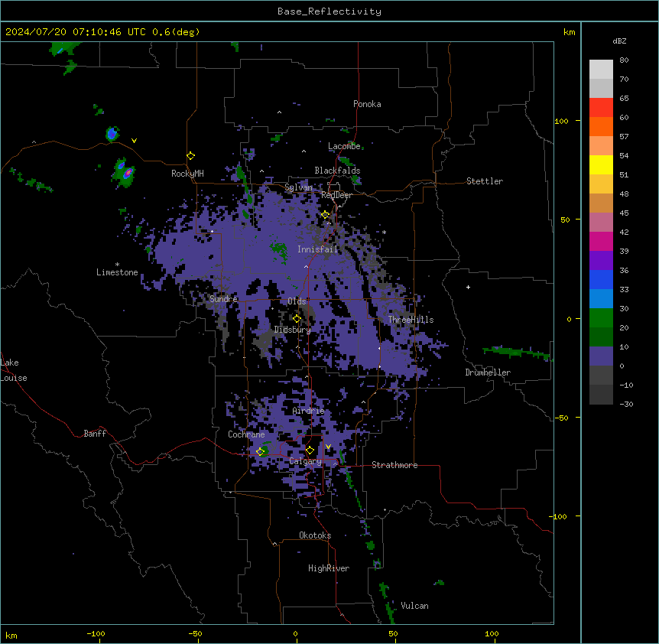
Task: Click the yellow diamond marker south of Cochrane
Action: 261,451
